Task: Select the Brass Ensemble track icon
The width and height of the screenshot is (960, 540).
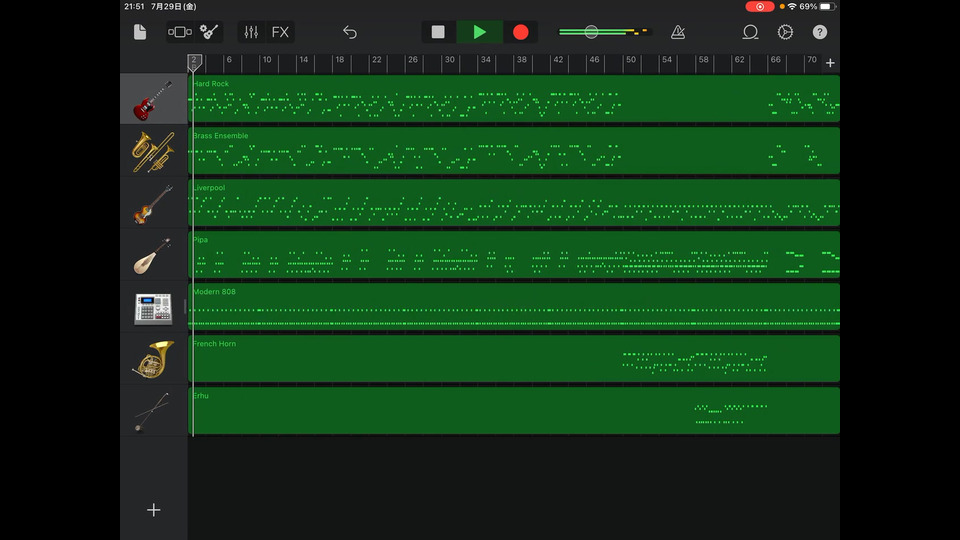Action: click(x=153, y=151)
